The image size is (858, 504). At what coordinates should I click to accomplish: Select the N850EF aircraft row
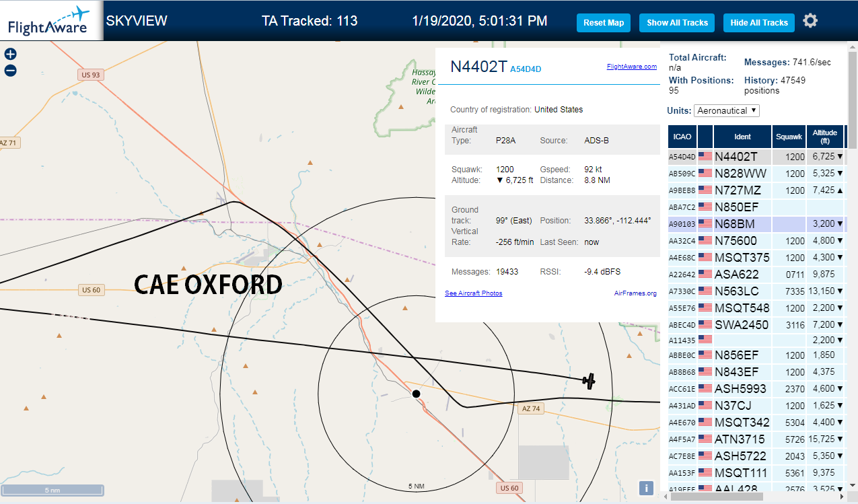[x=757, y=207]
